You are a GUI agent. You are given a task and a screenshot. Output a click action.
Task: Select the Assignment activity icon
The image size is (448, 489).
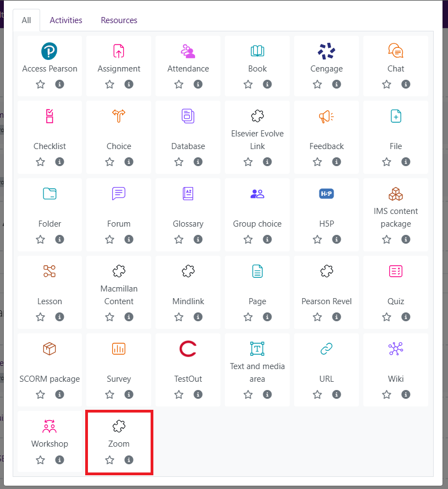(x=119, y=51)
